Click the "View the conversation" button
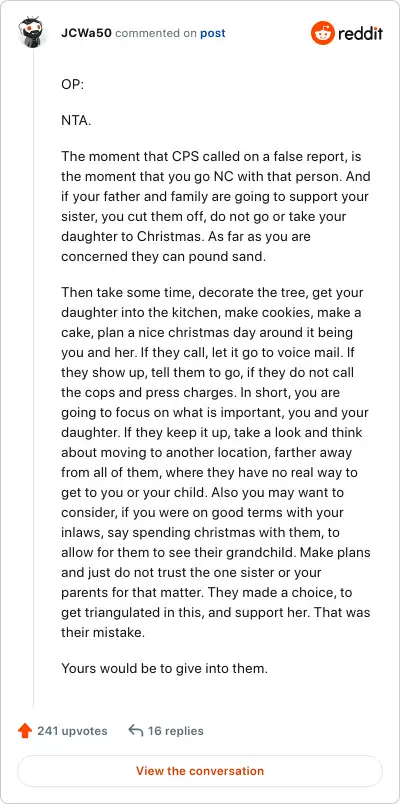 click(200, 771)
